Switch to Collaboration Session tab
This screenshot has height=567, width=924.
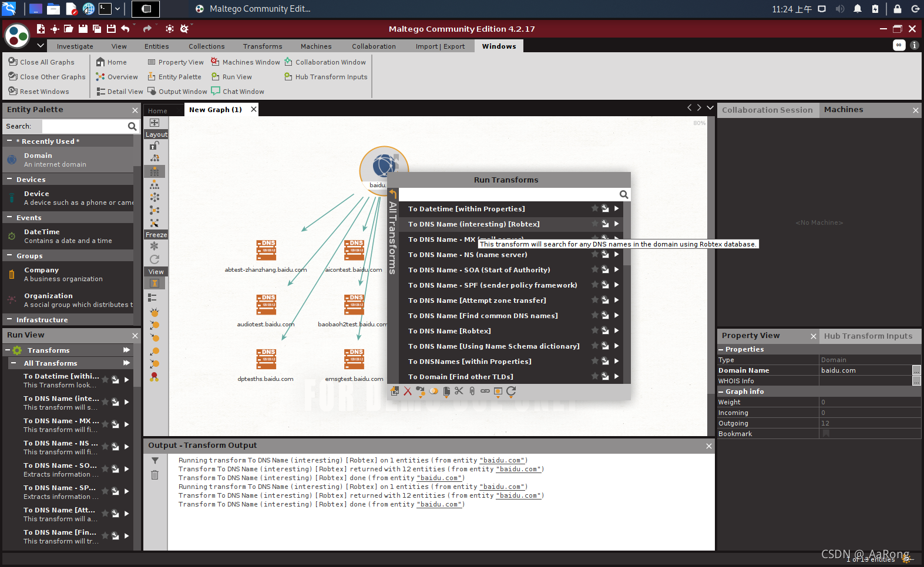[767, 110]
